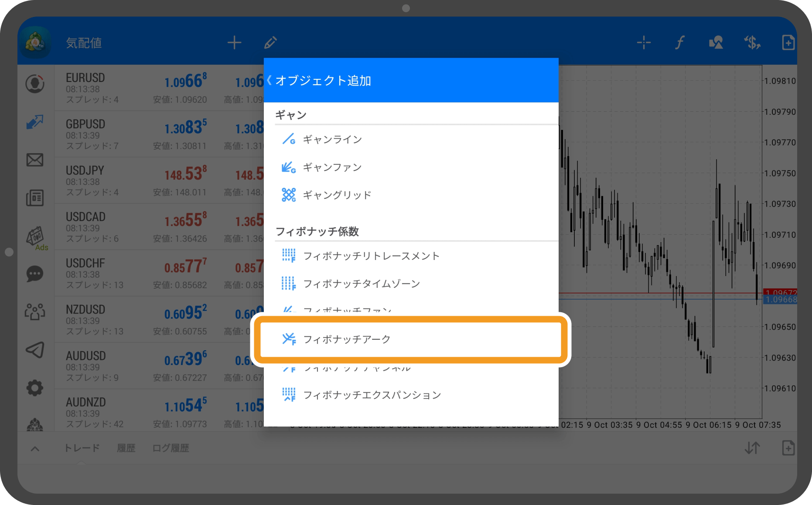812x505 pixels.
Task: Click the sort arrows icon near ログ履歴 bar
Action: tap(752, 448)
